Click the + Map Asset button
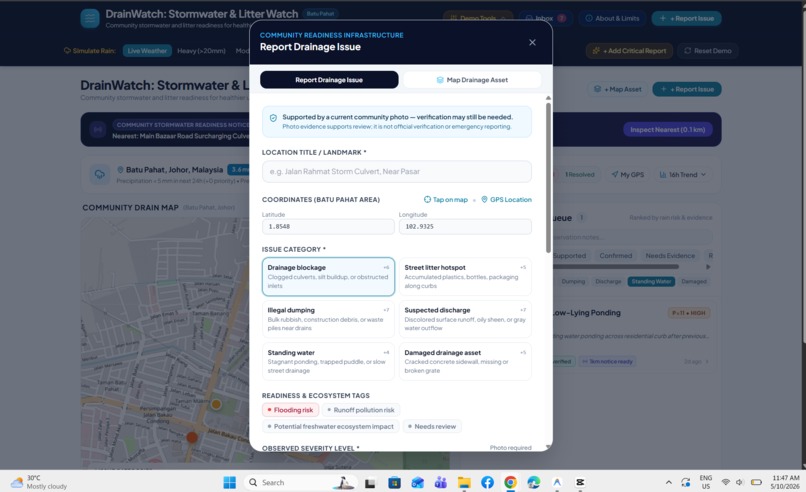The width and height of the screenshot is (806, 492). (x=617, y=89)
